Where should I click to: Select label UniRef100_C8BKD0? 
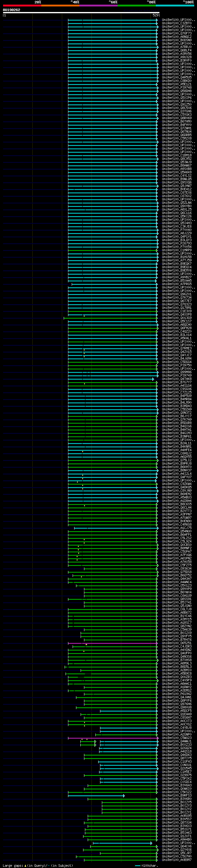pyautogui.click(x=177, y=81)
